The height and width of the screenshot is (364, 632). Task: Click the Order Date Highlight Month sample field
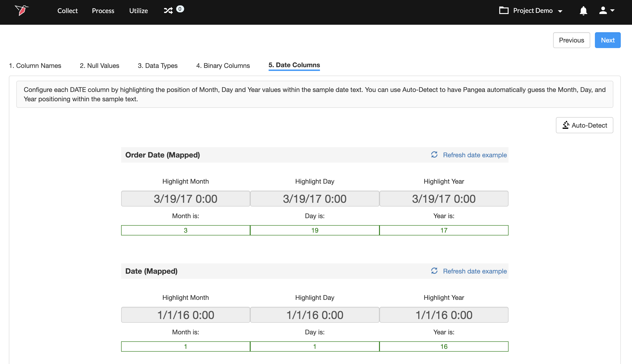185,199
